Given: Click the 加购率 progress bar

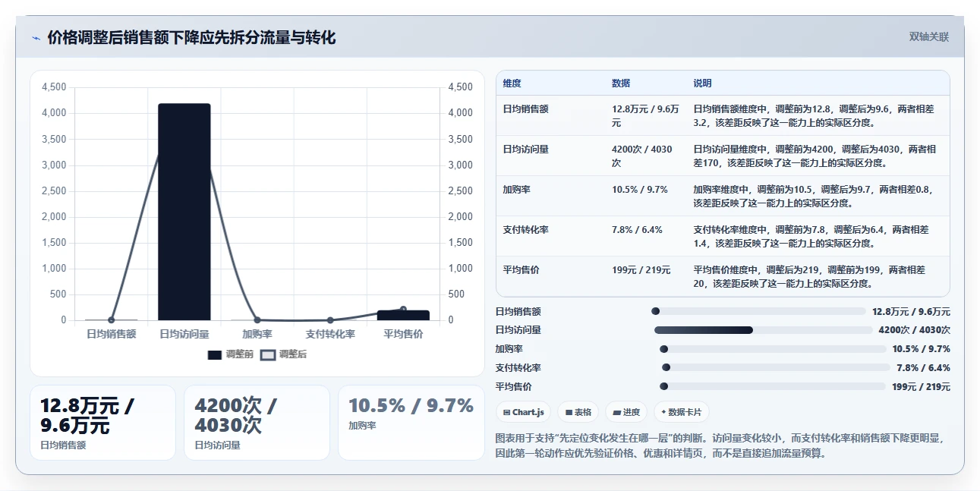Looking at the screenshot, I should coord(773,349).
